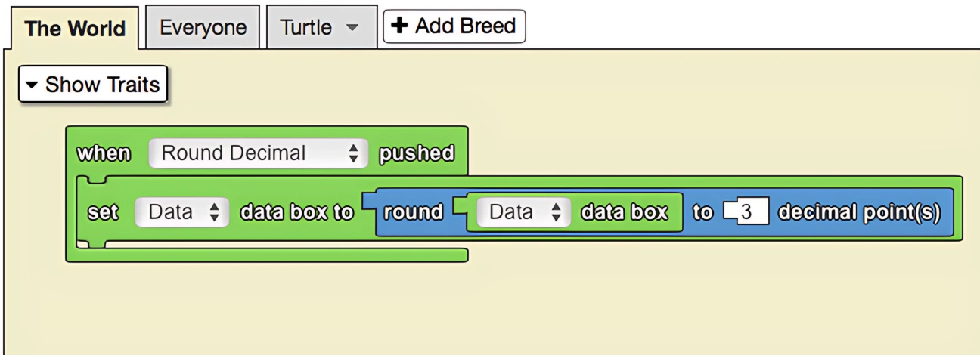
Task: Open the Round Decimal button-name dropdown
Action: click(258, 153)
